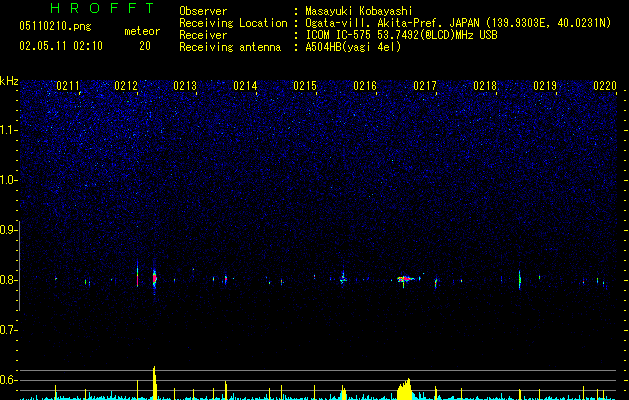Click the kHz axis unit label
Image resolution: width=629 pixels, height=400 pixels.
(x=9, y=81)
